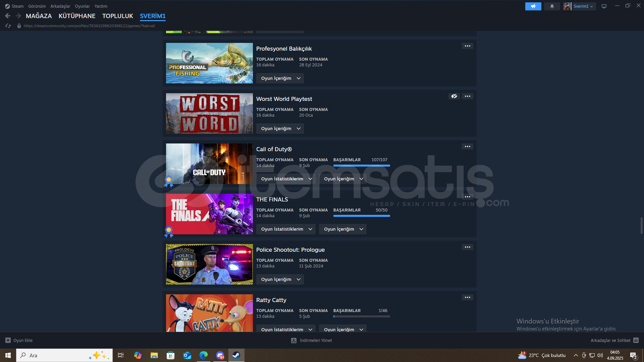Expand Oyun İstatistiklerim for Call of Duty
Image resolution: width=644 pixels, height=362 pixels.
[x=286, y=179]
